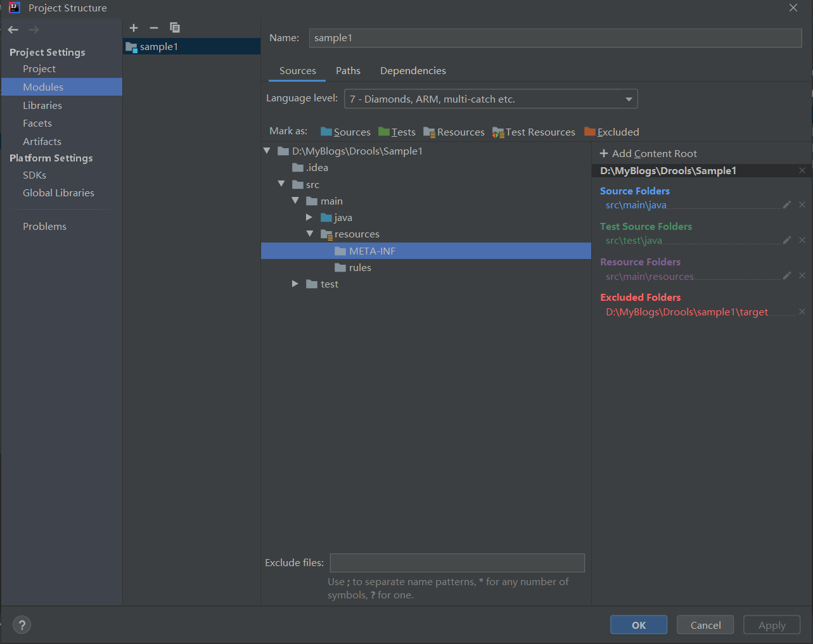The height and width of the screenshot is (644, 813).
Task: Mark folder as Sources
Action: click(x=345, y=132)
